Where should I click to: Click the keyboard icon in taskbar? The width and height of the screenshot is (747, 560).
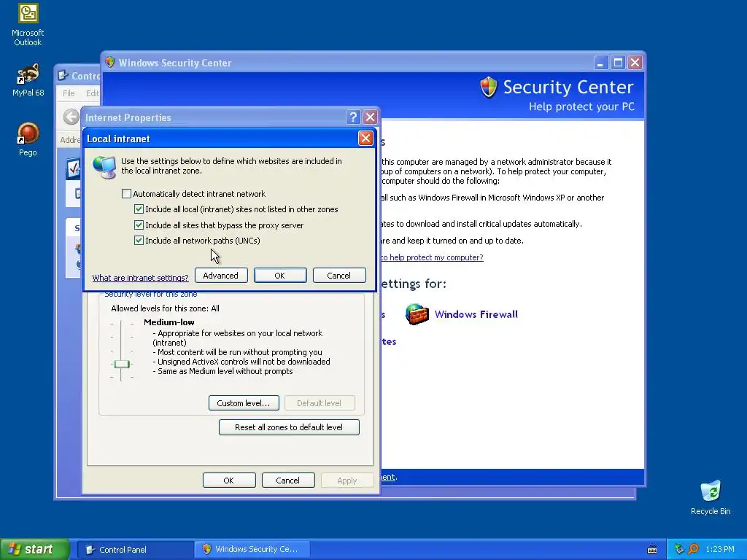coord(652,550)
